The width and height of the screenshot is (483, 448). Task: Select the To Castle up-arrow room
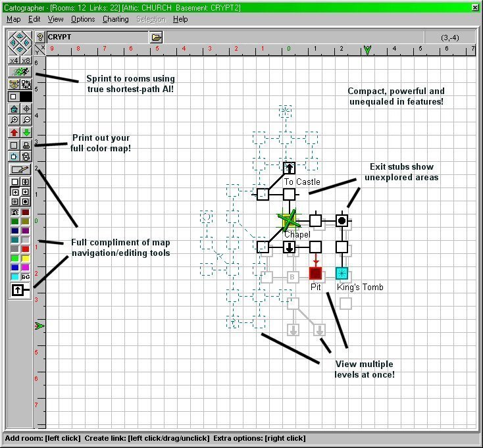289,168
